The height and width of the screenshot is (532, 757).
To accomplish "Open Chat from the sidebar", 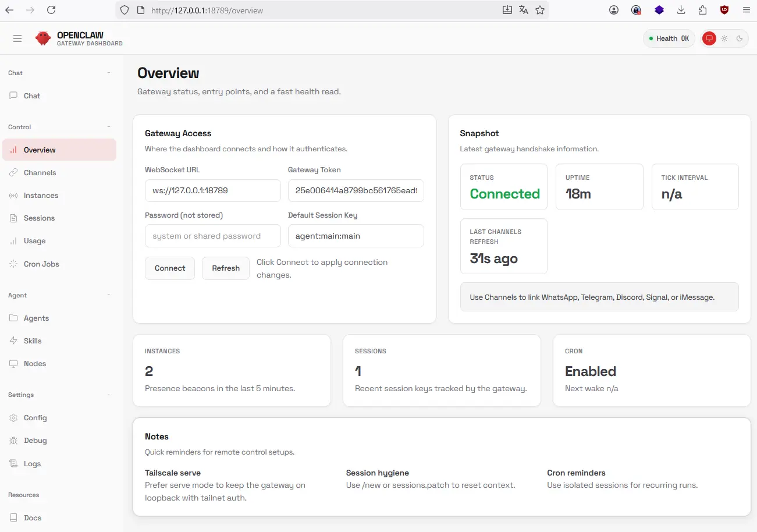I will pyautogui.click(x=32, y=96).
